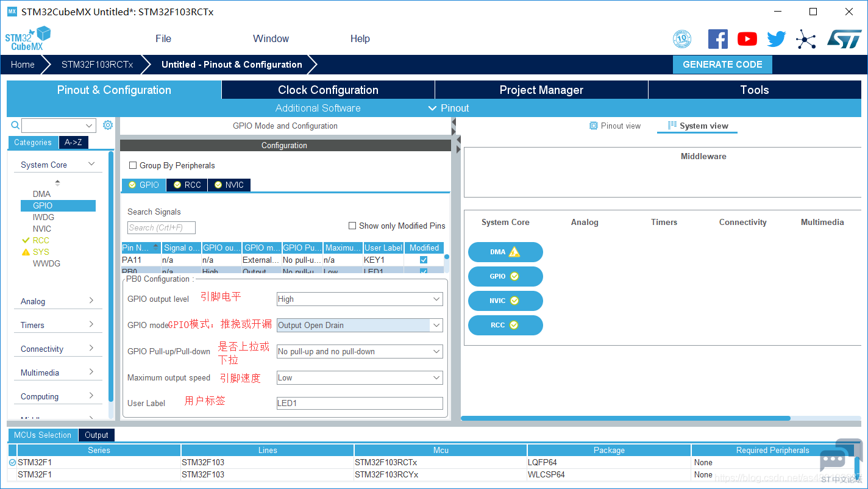Open the settings gear beside search box
868x489 pixels.
click(x=108, y=125)
